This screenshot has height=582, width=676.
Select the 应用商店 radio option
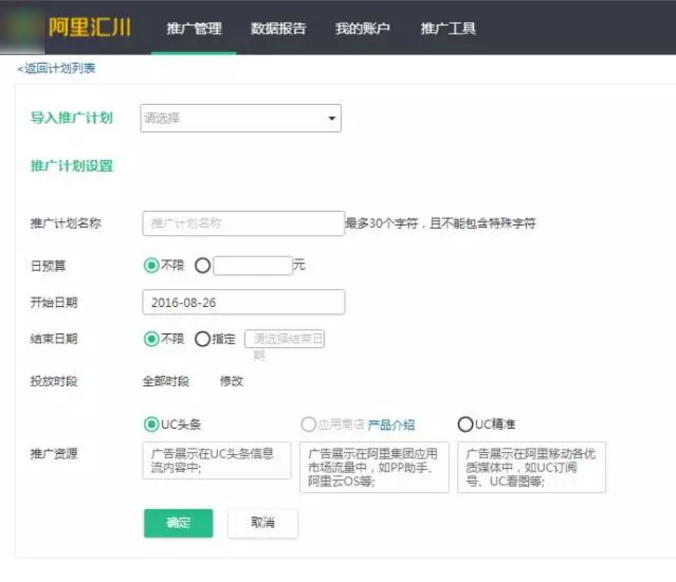(308, 424)
